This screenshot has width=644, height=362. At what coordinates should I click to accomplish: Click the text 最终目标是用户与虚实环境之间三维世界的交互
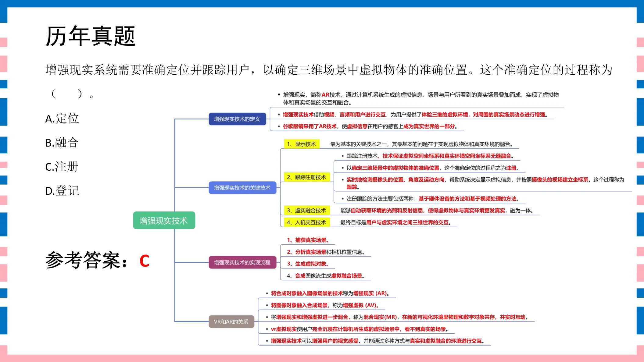pos(396,222)
